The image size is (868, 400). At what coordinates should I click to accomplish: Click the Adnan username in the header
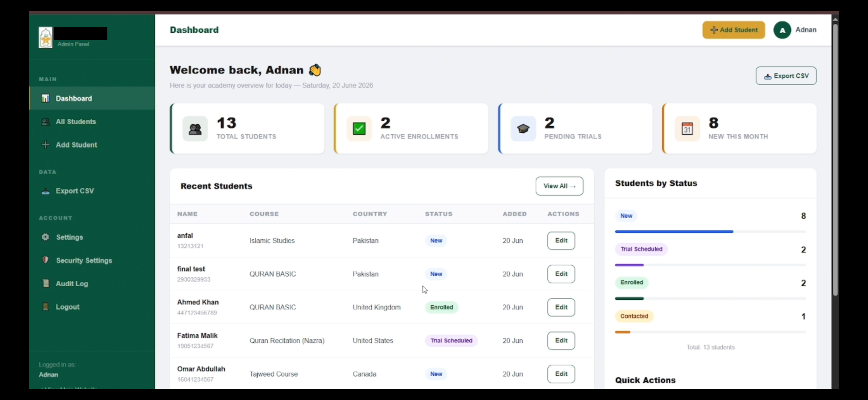806,30
